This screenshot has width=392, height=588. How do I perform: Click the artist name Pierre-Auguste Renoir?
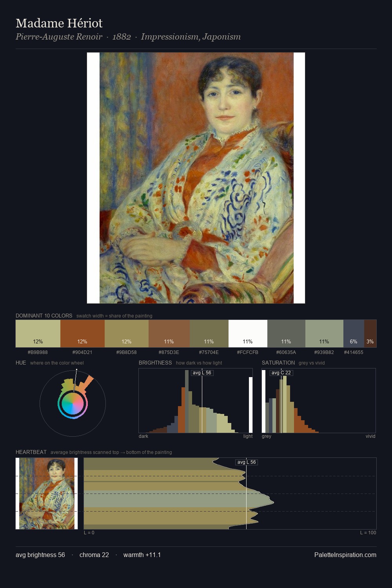coord(59,37)
